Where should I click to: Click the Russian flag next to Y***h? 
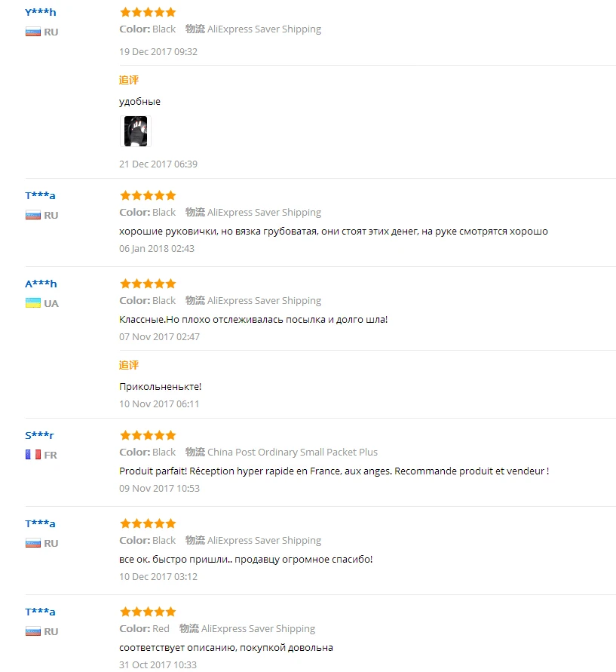32,32
